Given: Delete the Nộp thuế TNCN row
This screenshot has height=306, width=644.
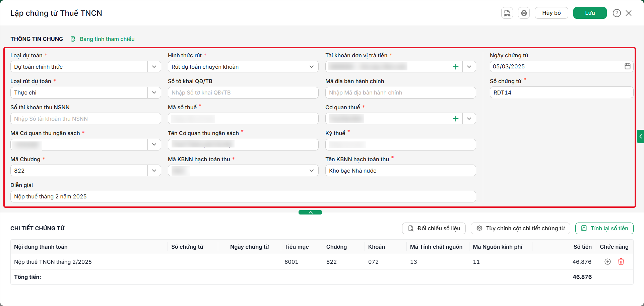Looking at the screenshot, I should click(621, 262).
